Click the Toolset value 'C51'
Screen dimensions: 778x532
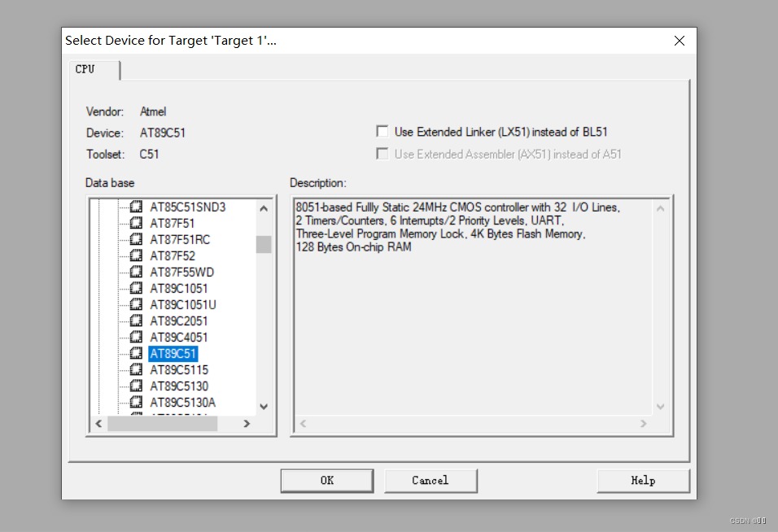pos(149,155)
